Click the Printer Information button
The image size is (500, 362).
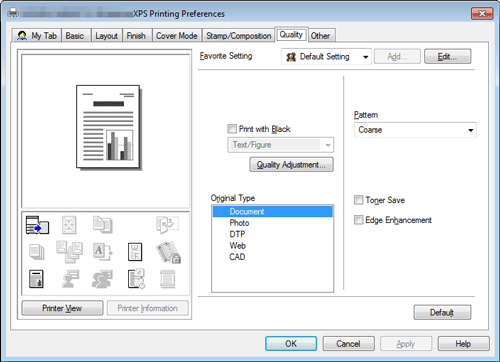(x=148, y=308)
